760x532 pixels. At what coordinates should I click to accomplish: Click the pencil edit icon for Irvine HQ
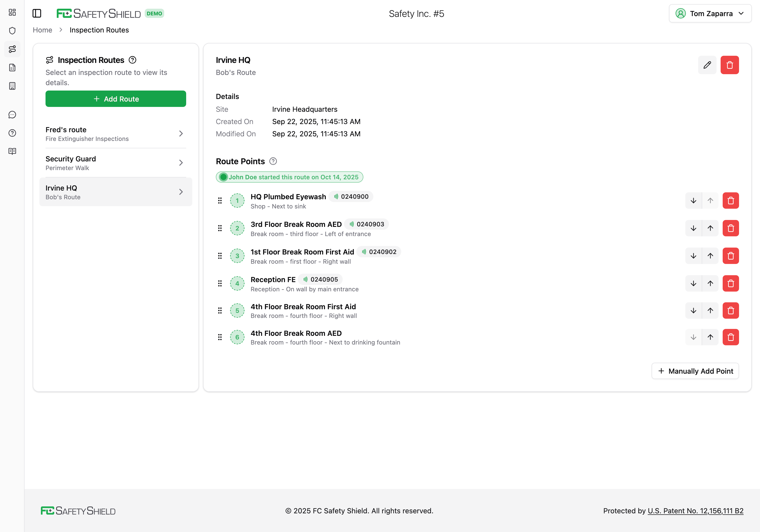(707, 65)
